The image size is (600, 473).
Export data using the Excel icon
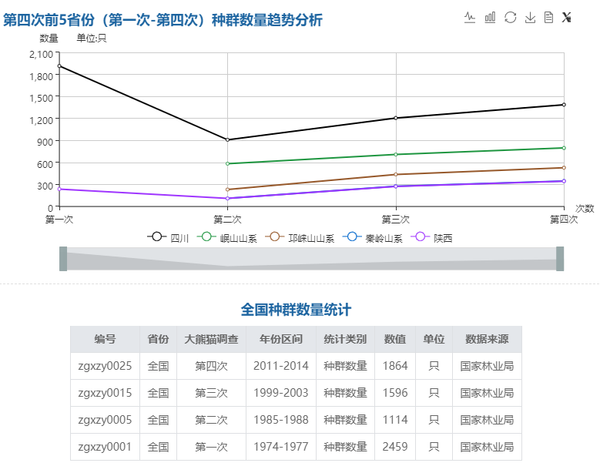[x=567, y=17]
